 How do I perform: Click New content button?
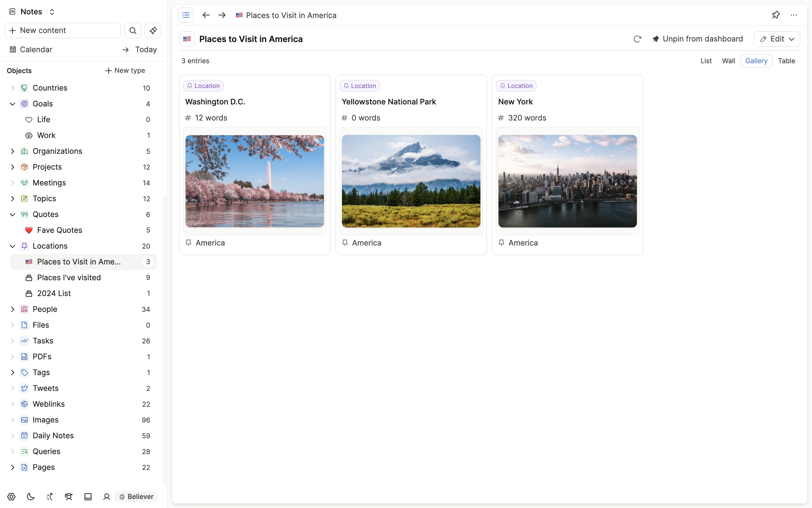63,30
